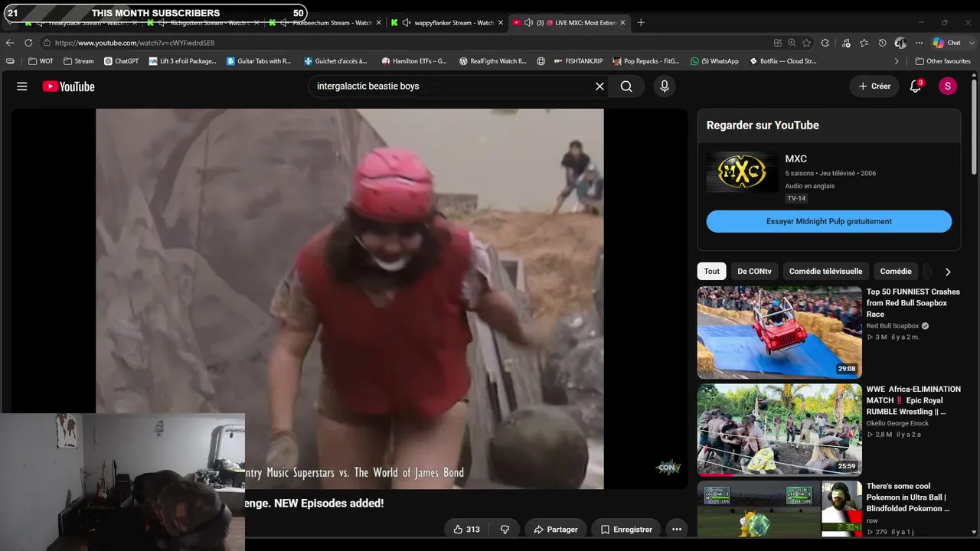Select the Comédie télévisuelle filter chip
Image resolution: width=980 pixels, height=551 pixels.
click(x=825, y=272)
